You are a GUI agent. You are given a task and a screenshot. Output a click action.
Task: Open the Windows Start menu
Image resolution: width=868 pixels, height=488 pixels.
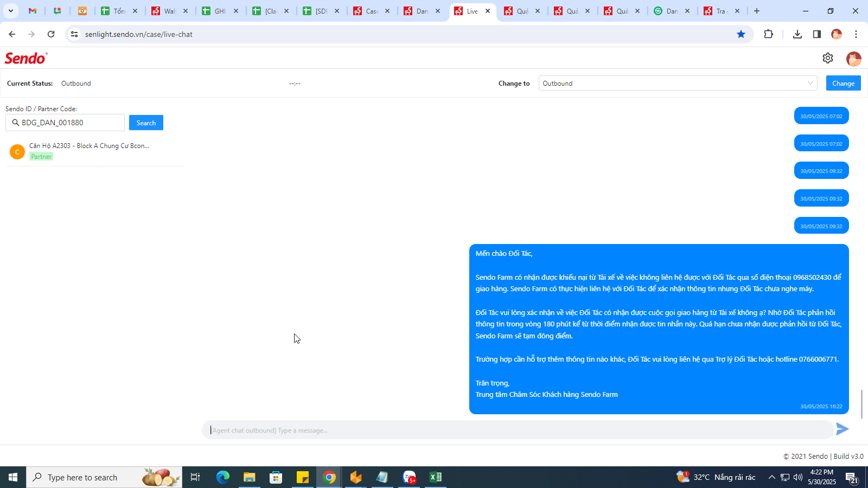(13, 477)
